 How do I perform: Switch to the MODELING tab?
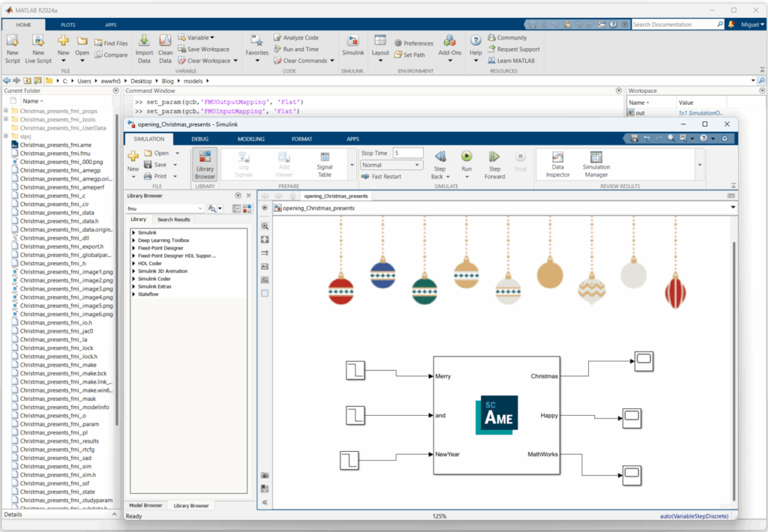pos(250,139)
